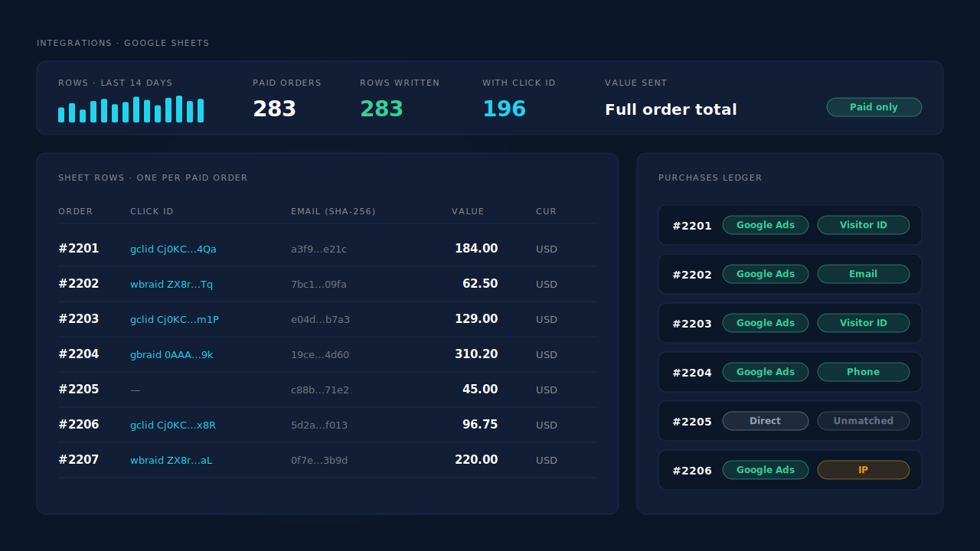Select the With Click ID count 196
Viewport: 980px width, 551px height.
(504, 109)
